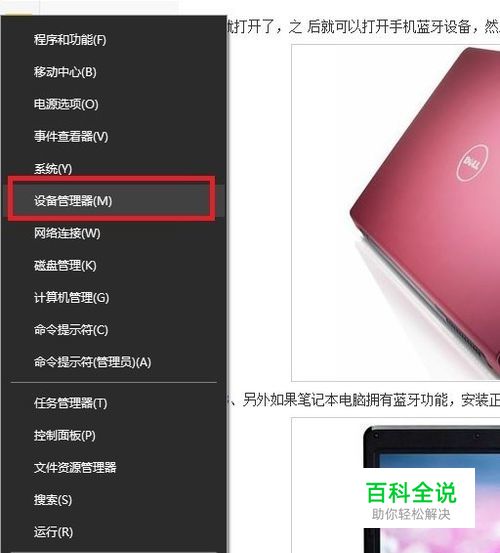Select 磁盘管理(K)
500x553 pixels.
click(113, 265)
